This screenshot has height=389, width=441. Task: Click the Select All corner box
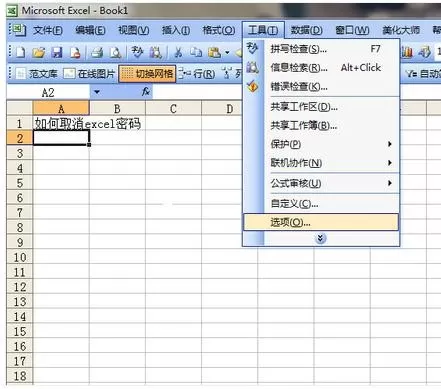[20, 109]
